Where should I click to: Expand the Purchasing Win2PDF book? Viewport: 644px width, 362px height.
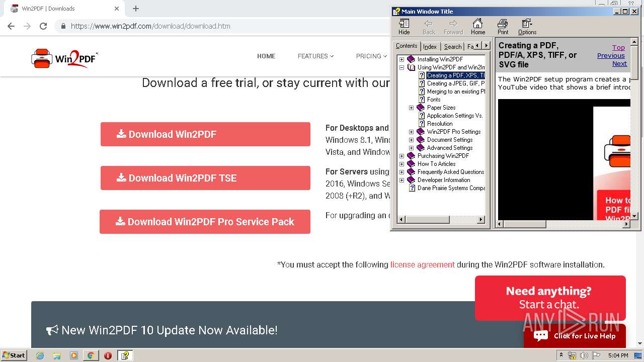tap(401, 156)
